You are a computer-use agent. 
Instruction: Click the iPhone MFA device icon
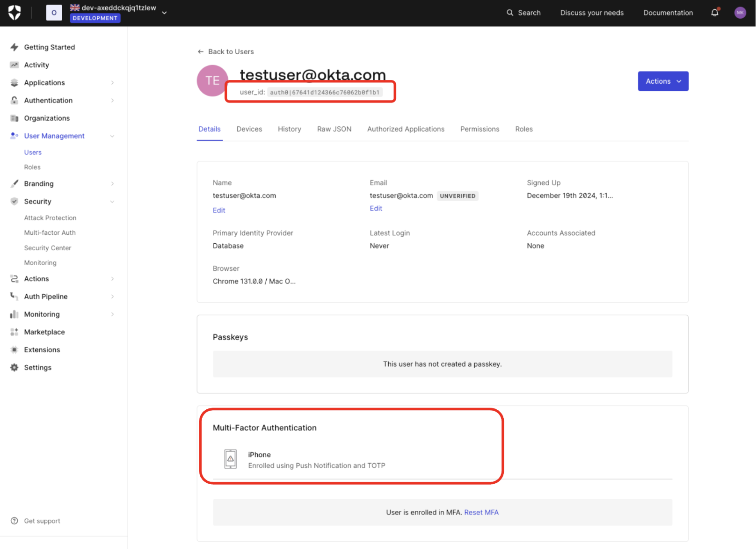click(x=230, y=459)
